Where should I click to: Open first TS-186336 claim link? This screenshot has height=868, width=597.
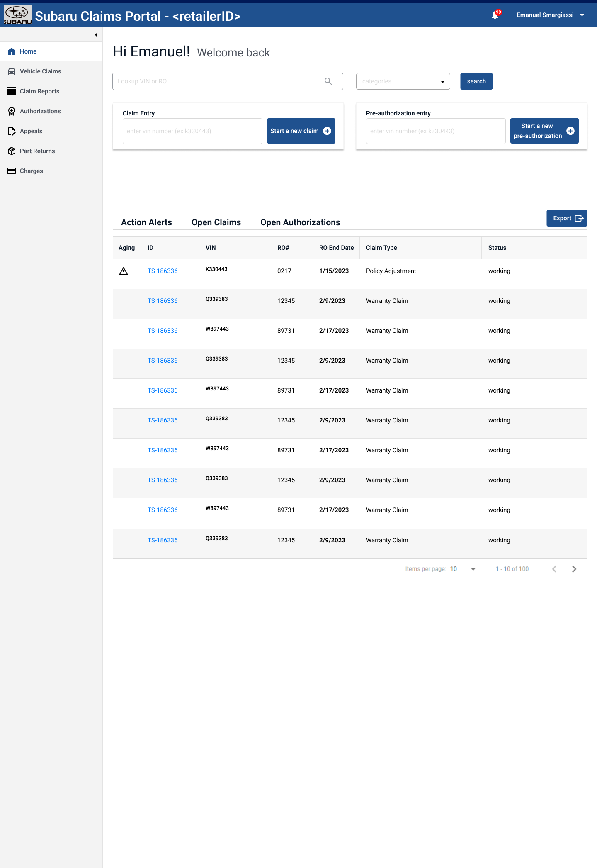click(x=163, y=271)
